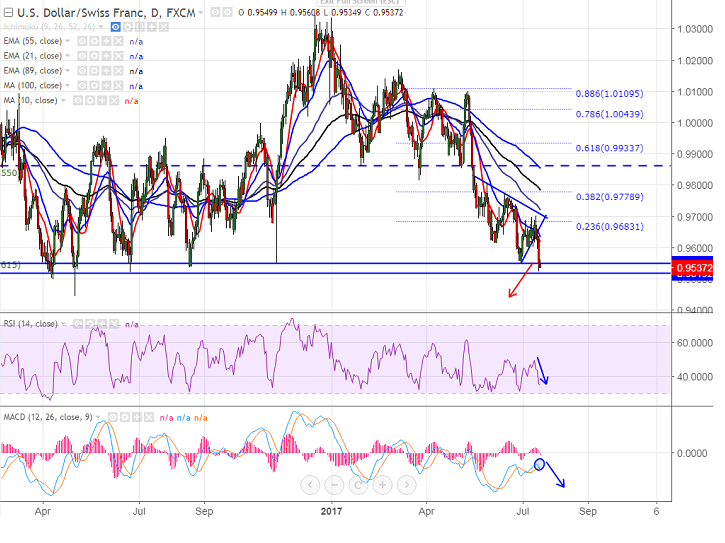Viewport: 725px width, 543px height.
Task: Select the 0.886(1.01095) Fibonacci label
Action: click(x=609, y=93)
